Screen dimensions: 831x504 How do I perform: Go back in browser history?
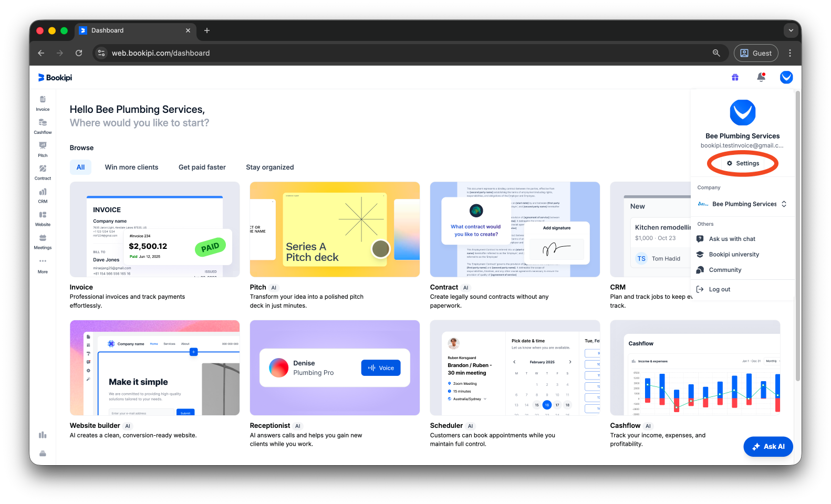[41, 53]
